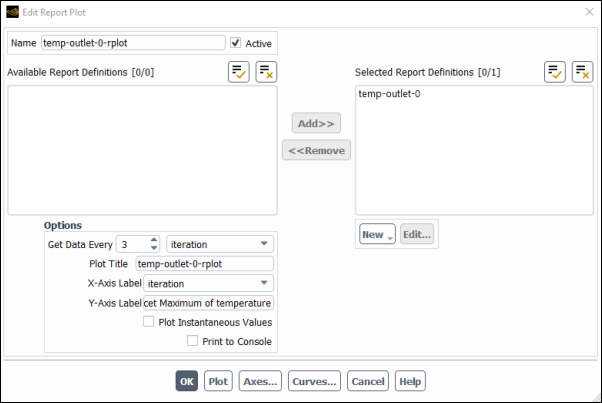This screenshot has width=602, height=403.
Task: Open the Curves settings
Action: click(x=314, y=381)
